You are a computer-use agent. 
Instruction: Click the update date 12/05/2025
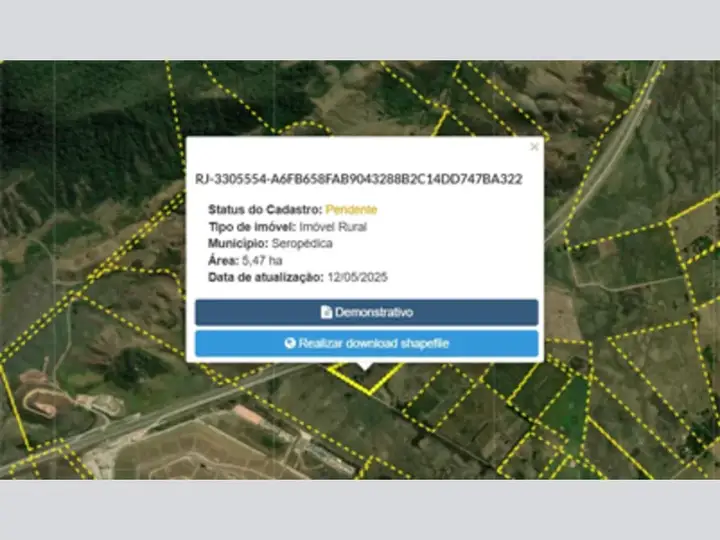pos(357,277)
